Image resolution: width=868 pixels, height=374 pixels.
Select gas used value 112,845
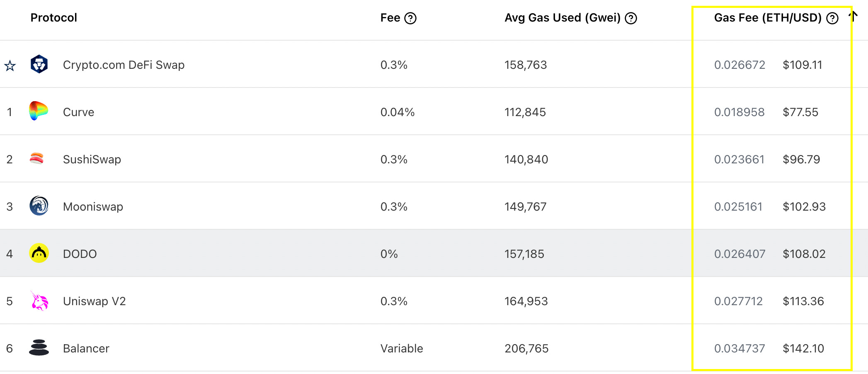point(525,112)
